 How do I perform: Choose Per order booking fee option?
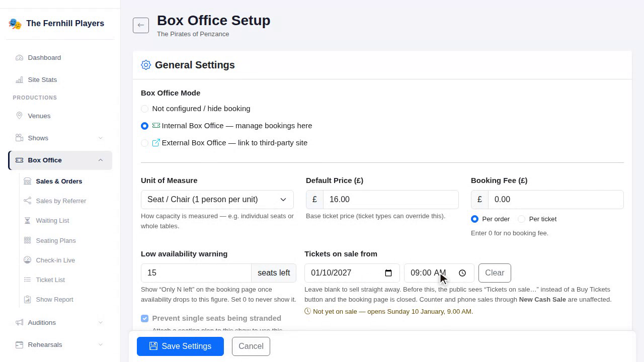pos(474,219)
